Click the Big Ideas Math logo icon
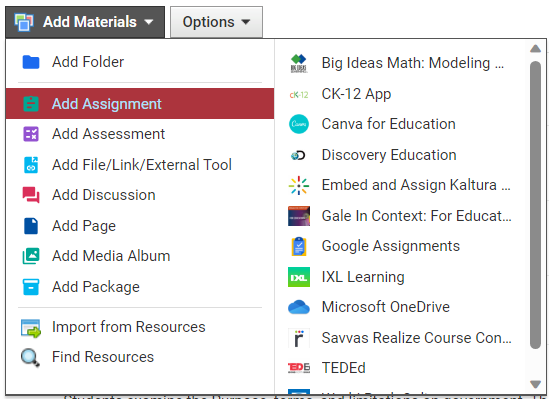Screen dimensions: 549x399 pyautogui.click(x=299, y=63)
